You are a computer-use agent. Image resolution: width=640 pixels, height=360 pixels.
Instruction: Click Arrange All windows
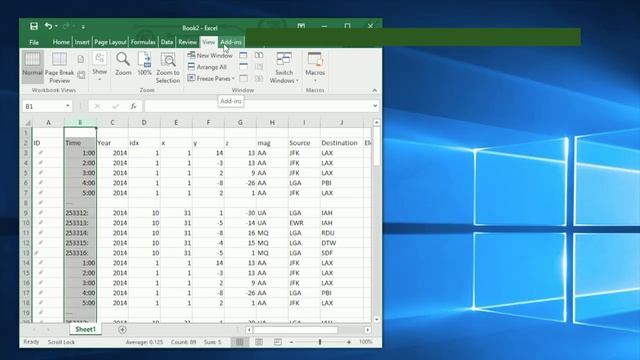pos(207,67)
